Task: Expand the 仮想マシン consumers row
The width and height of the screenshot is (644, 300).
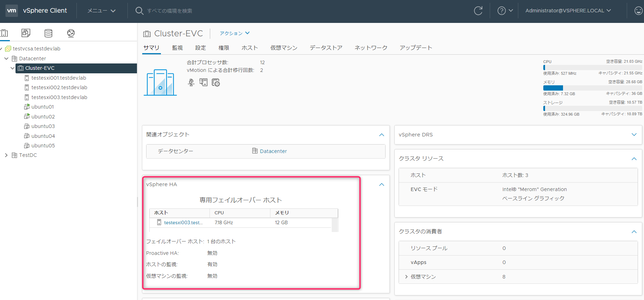Action: 406,277
